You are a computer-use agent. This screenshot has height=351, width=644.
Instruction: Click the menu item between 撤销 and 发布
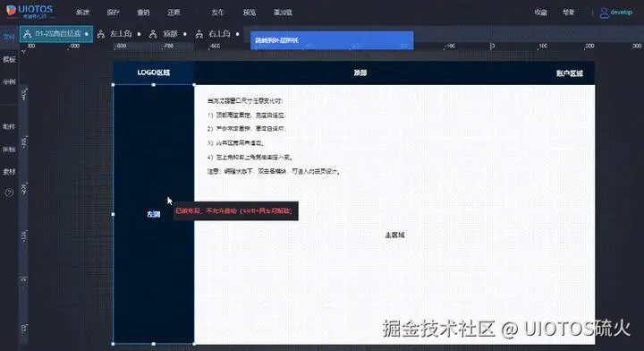(174, 13)
